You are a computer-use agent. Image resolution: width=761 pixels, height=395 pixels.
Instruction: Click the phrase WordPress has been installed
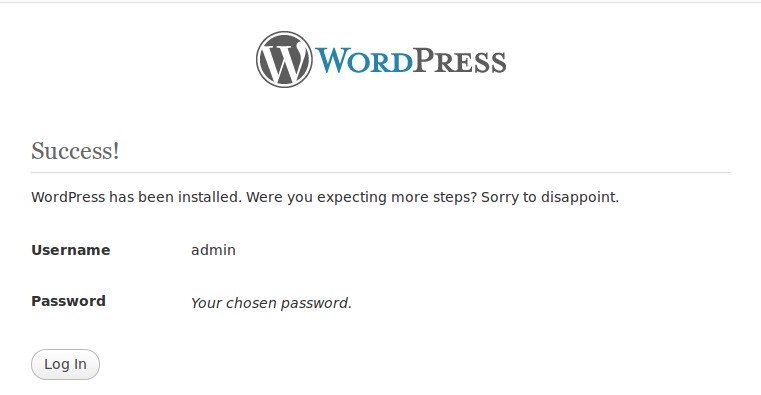pyautogui.click(x=136, y=197)
